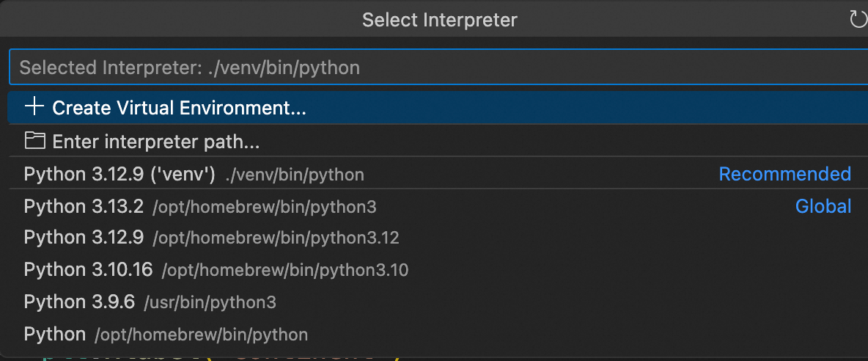868x361 pixels.
Task: Choose Create Virtual Environment... option
Action: point(438,107)
